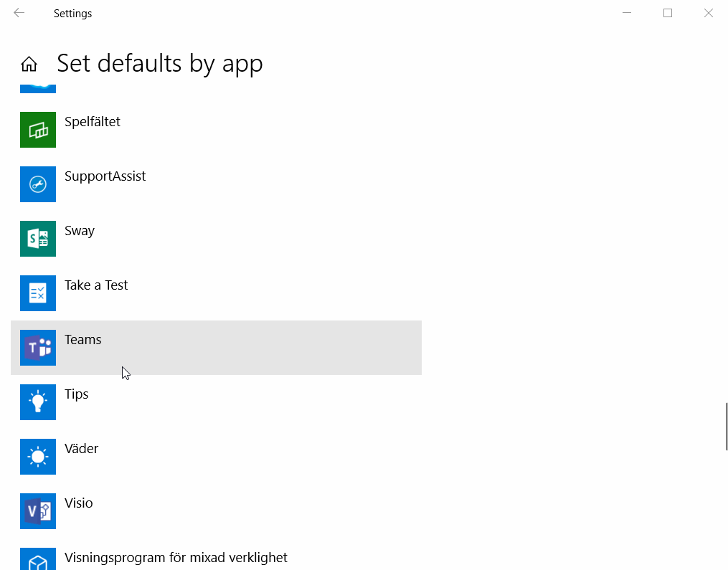Choose the SupportAssist text label
The width and height of the screenshot is (728, 570).
point(105,176)
